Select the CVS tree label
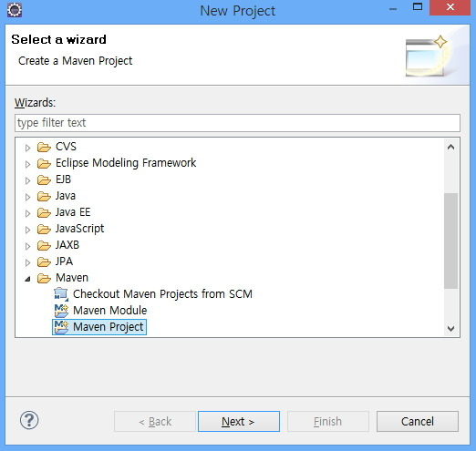 pyautogui.click(x=66, y=147)
